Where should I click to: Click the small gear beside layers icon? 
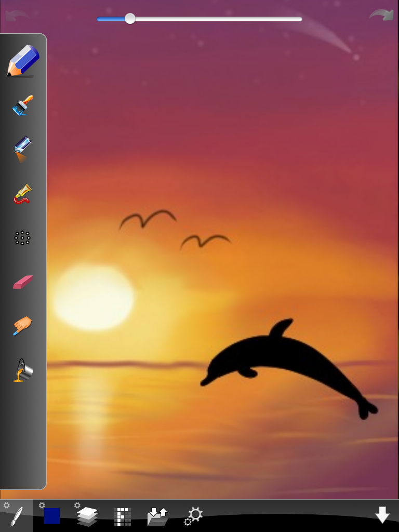coord(77,505)
